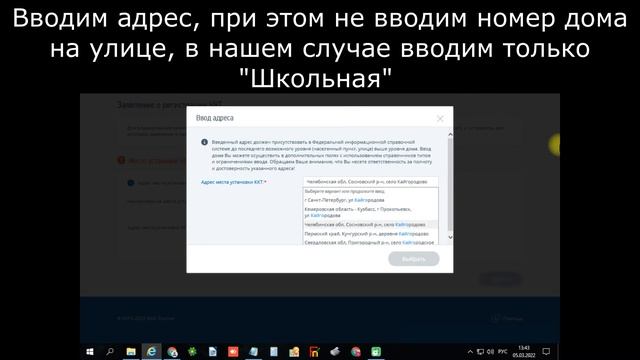
Task: Open the printer-like app on the taskbar
Action: 335,351
